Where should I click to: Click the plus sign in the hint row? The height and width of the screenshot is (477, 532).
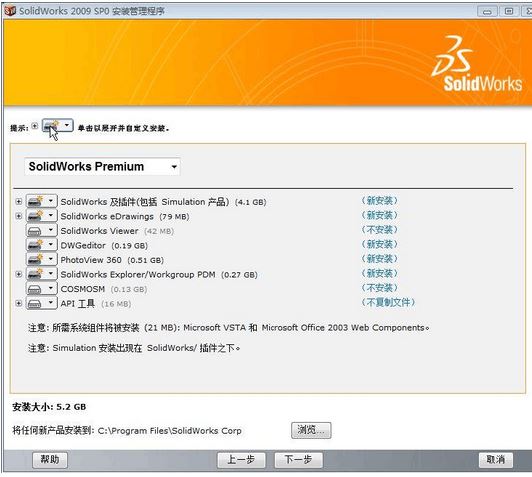tap(35, 126)
